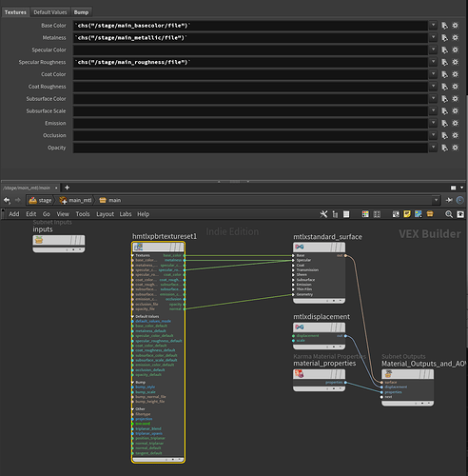Viewport: 468px width, 476px height.
Task: Switch to the Bump tab
Action: point(81,12)
